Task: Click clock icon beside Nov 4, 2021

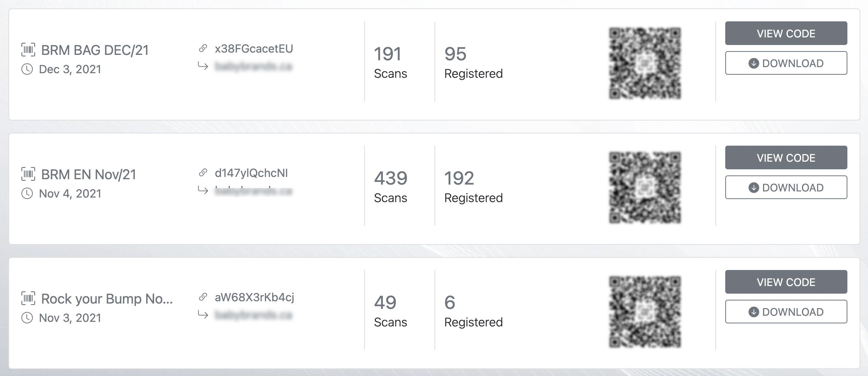Action: pos(27,194)
